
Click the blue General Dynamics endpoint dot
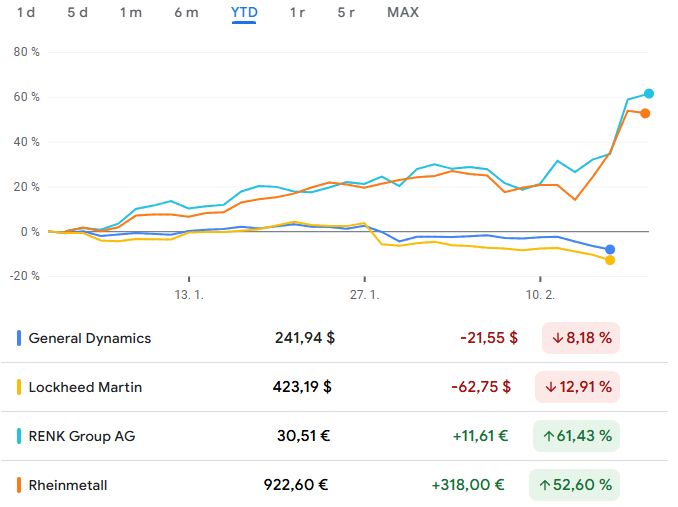(610, 249)
